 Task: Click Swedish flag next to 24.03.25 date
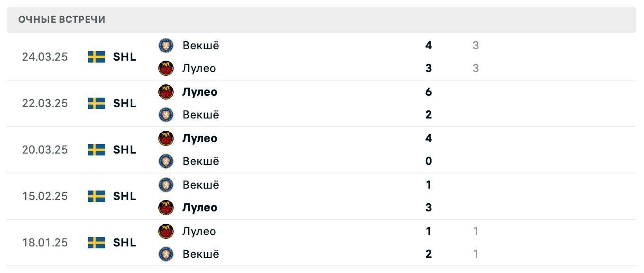point(97,57)
